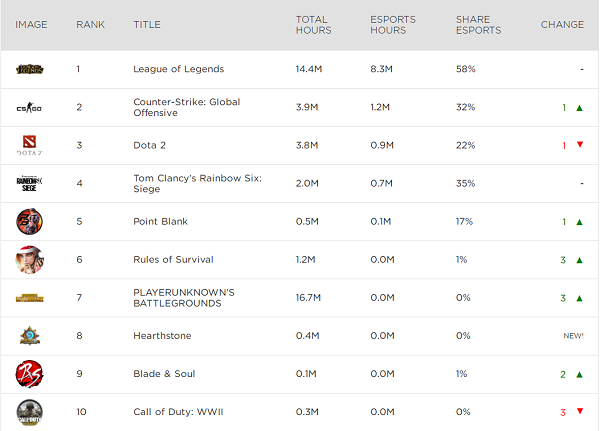Click the RANK column header
Screen dimensions: 600x431
coord(90,24)
